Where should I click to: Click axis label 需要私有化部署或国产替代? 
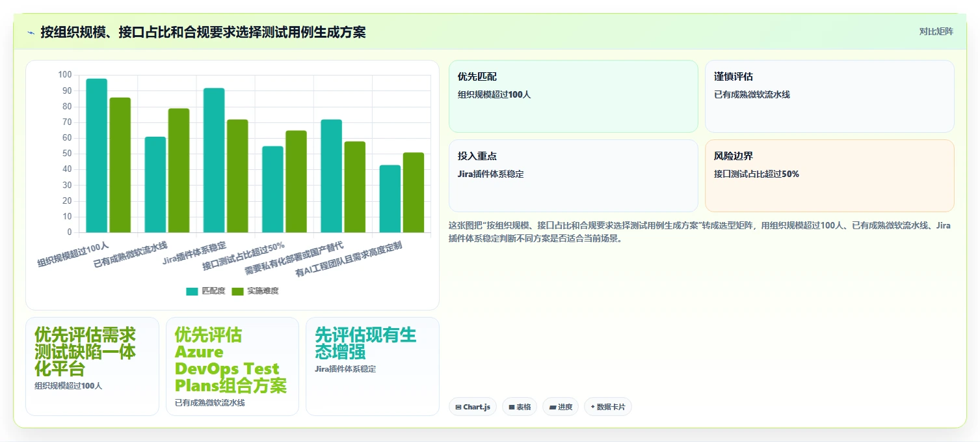click(x=294, y=258)
